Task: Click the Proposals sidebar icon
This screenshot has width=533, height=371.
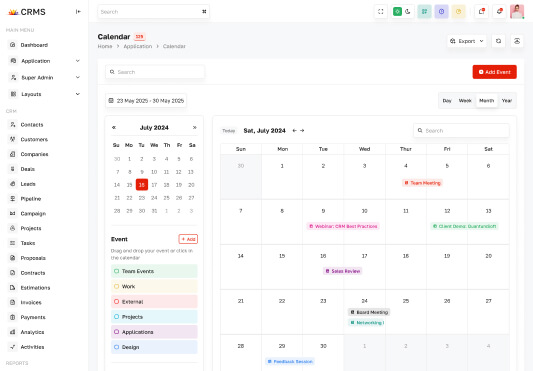Action: (x=13, y=258)
